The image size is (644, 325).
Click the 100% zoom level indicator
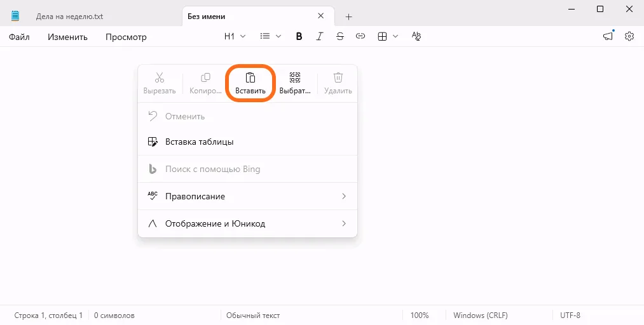420,315
